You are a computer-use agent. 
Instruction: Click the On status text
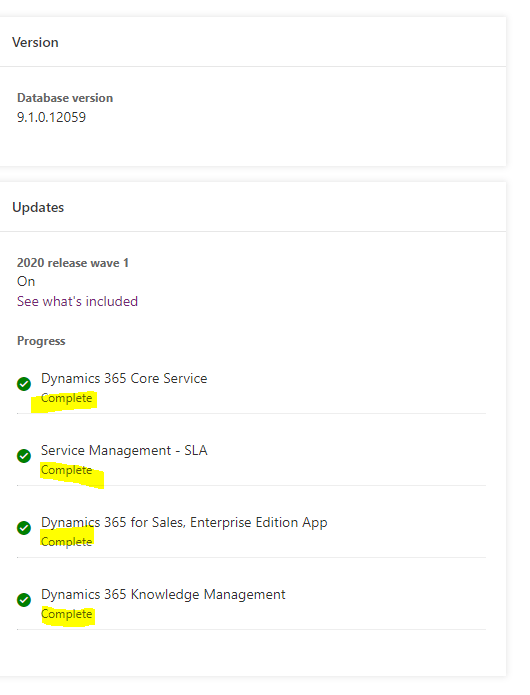[26, 281]
